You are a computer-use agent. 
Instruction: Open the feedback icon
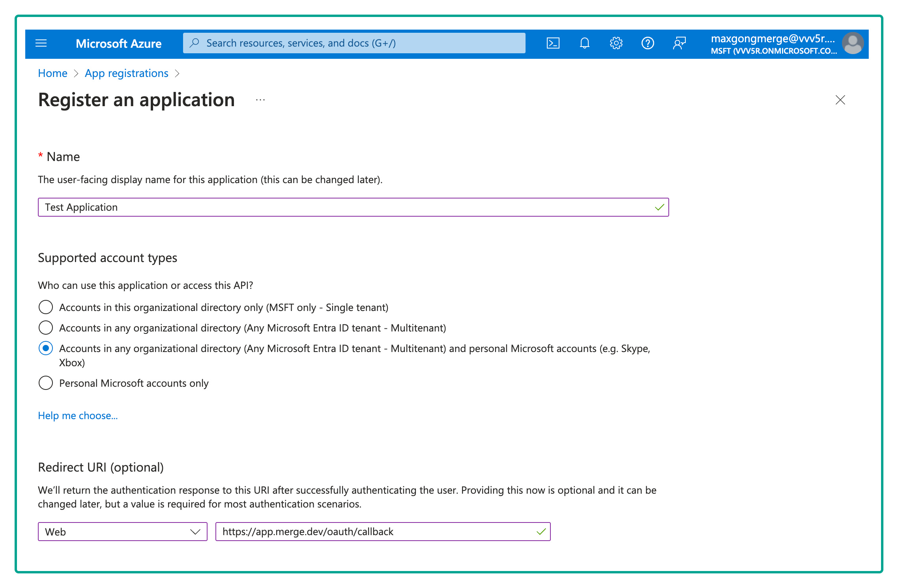(x=679, y=43)
